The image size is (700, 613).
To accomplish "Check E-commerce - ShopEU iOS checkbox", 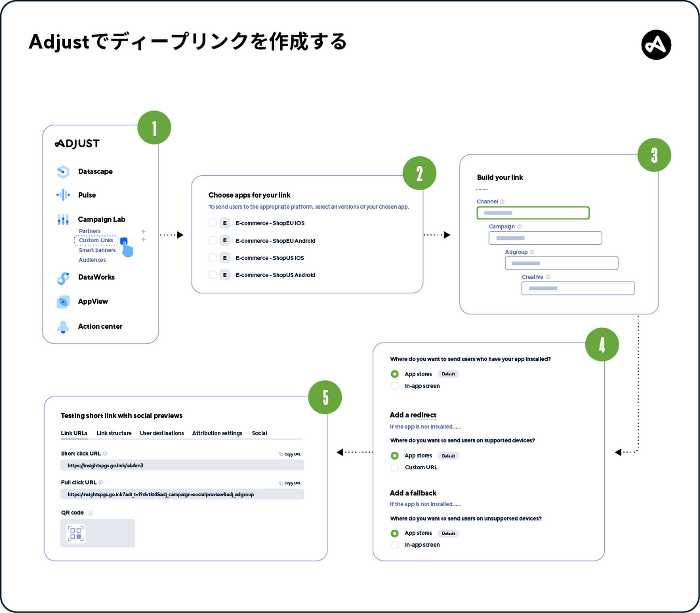I will [x=212, y=223].
